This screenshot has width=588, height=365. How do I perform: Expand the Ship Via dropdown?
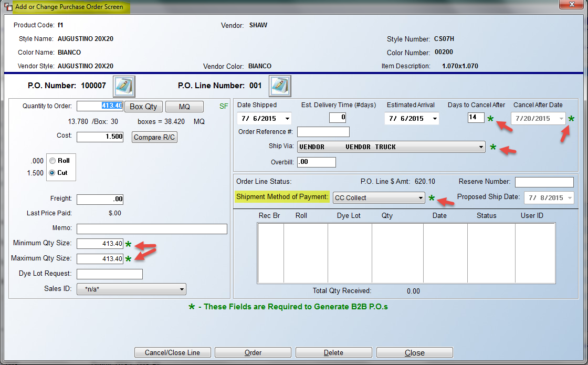click(481, 147)
